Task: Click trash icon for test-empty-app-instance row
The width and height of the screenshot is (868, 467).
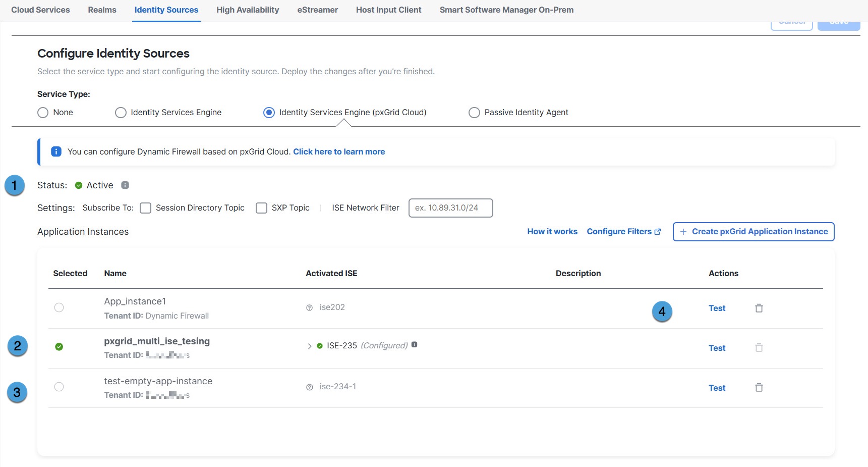Action: tap(759, 388)
